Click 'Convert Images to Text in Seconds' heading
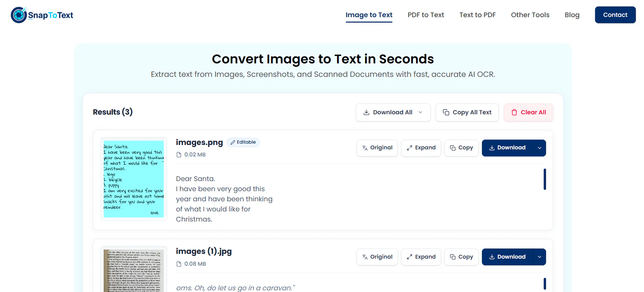Viewport: 644px width, 292px height. 323,59
